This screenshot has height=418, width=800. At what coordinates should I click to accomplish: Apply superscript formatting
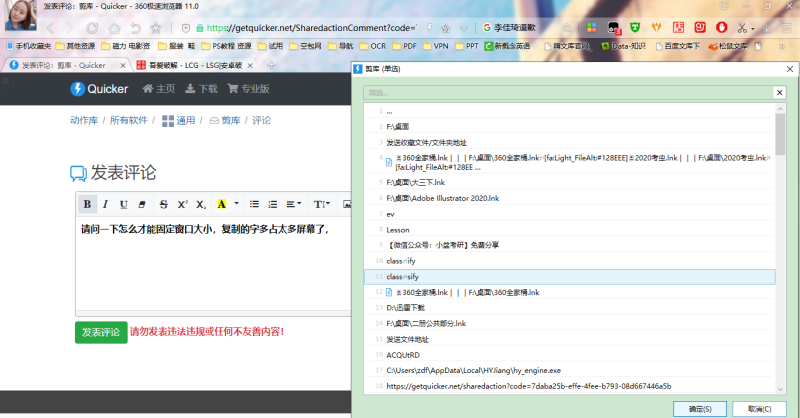(x=182, y=204)
